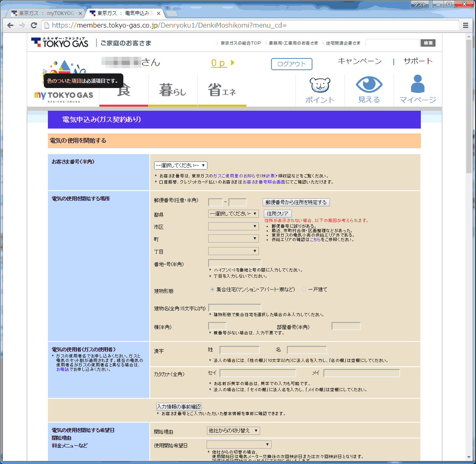
Task: Open the 都県 dropdown
Action: click(233, 214)
